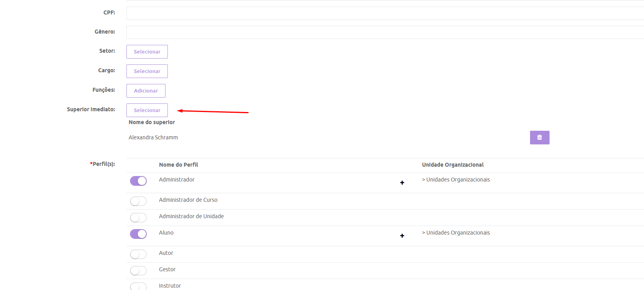Click the Unidade Organizacional column header

(x=452, y=165)
